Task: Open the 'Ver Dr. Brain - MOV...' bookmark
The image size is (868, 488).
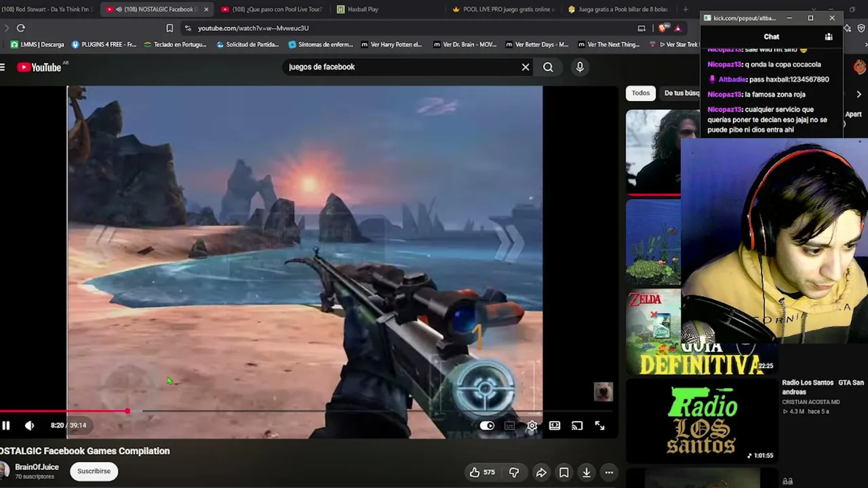Action: (465, 45)
